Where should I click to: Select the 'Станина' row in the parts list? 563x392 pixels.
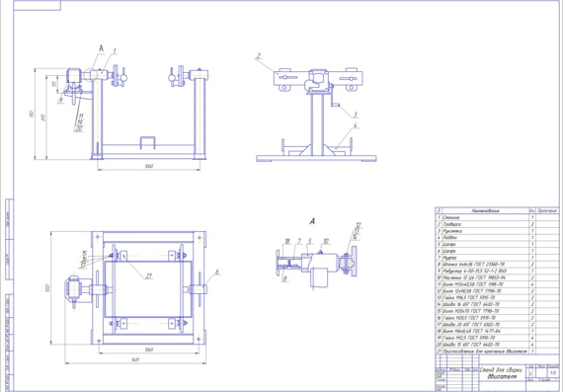coord(497,217)
